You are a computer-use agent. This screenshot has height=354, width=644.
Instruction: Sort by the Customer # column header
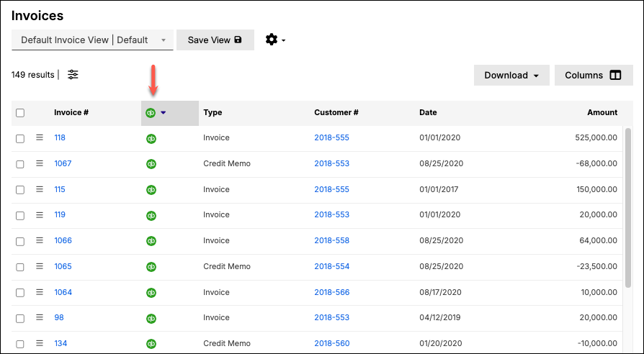coord(336,112)
